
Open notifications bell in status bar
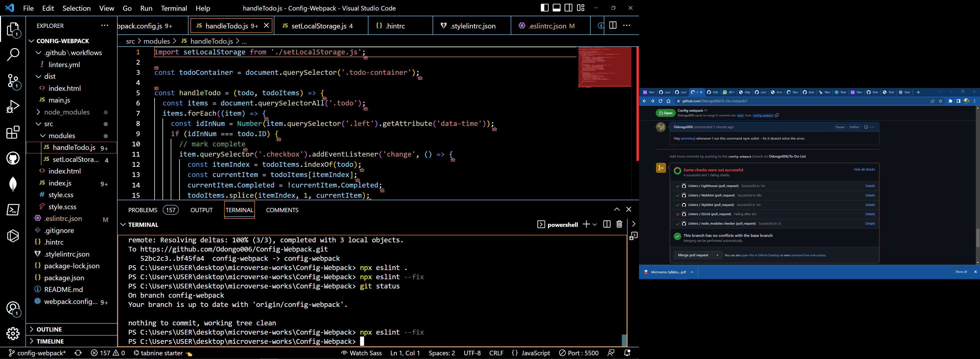627,353
